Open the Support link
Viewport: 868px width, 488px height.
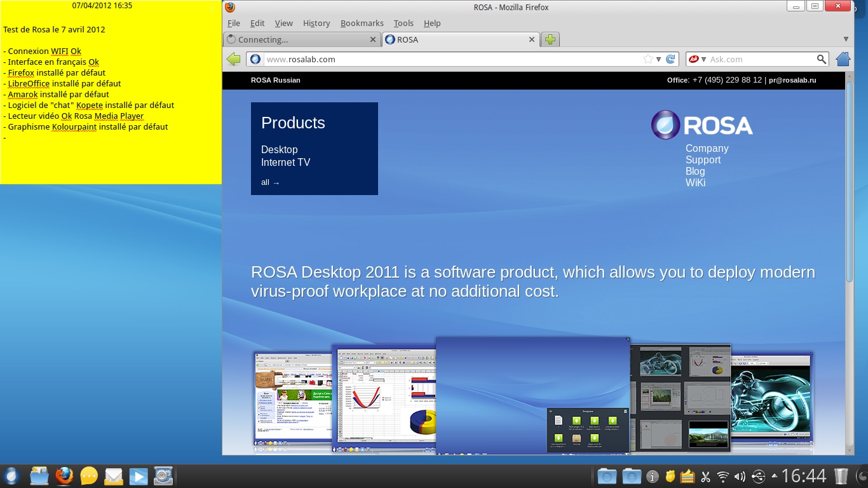click(x=703, y=160)
